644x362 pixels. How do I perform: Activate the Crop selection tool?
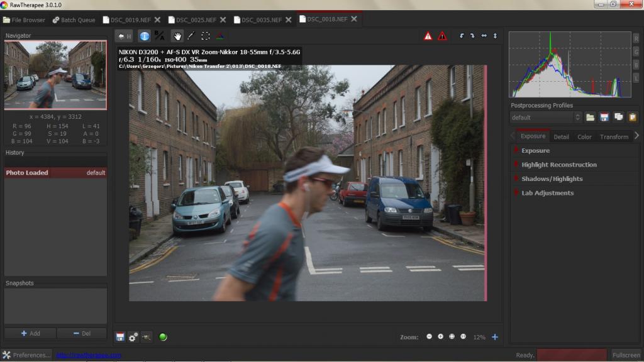(x=205, y=36)
